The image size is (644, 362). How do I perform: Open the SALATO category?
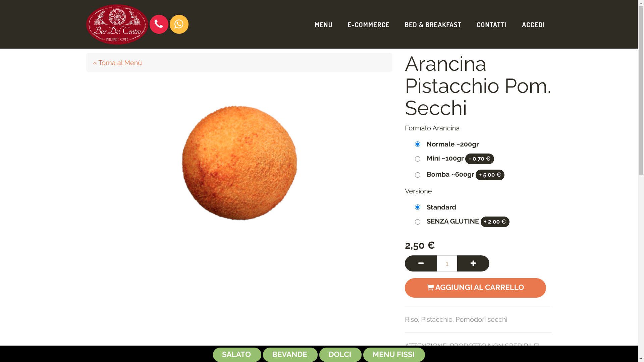[x=237, y=355]
